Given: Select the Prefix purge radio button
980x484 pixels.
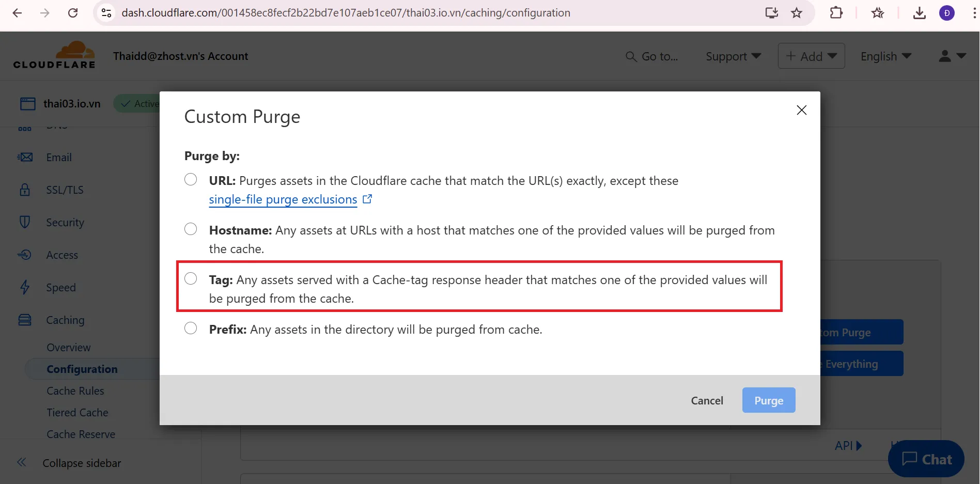Looking at the screenshot, I should [191, 329].
